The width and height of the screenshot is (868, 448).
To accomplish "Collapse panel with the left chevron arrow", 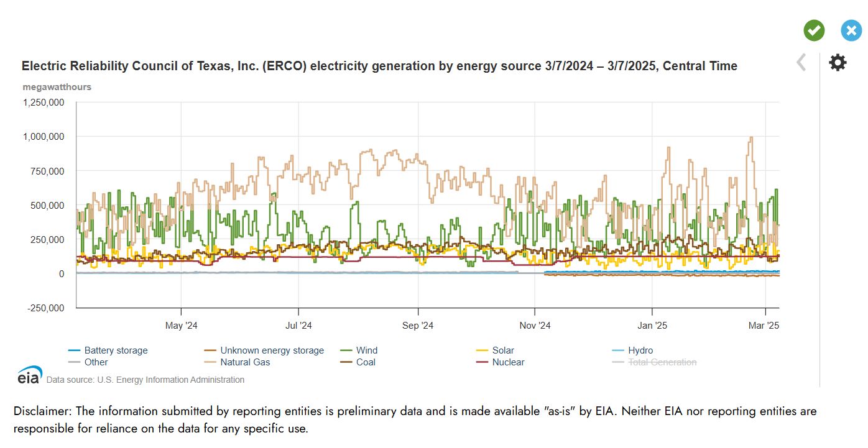I will tap(801, 62).
